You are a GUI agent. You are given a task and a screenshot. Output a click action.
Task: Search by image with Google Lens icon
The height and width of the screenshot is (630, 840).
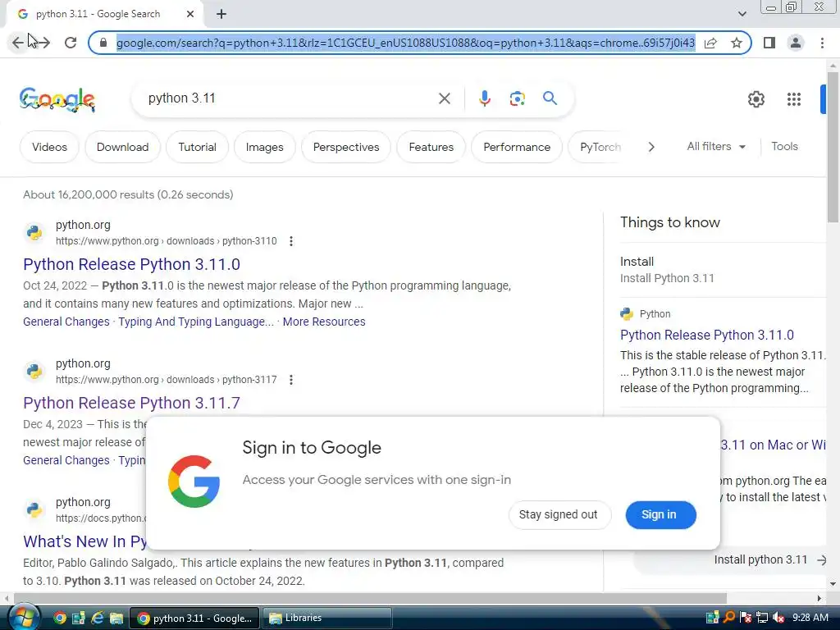[x=517, y=98]
